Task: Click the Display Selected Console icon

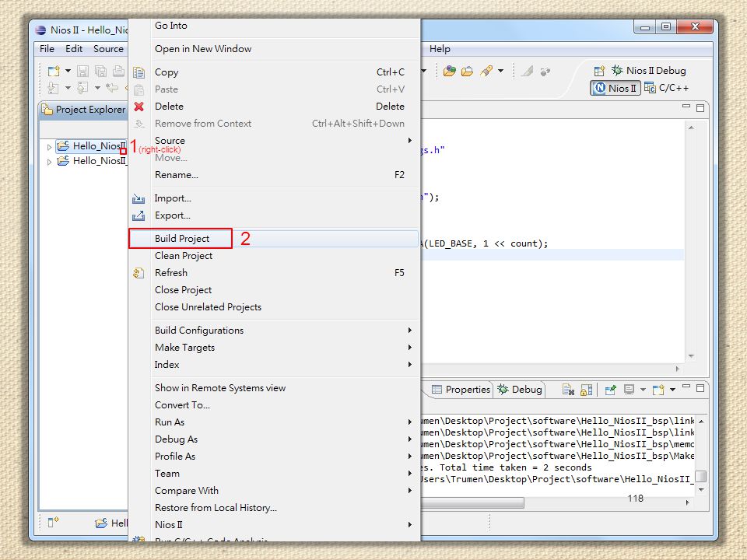Action: (629, 390)
